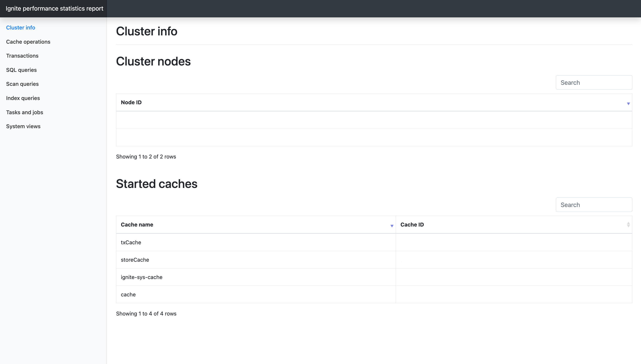The width and height of the screenshot is (641, 364).
Task: Focus the Started caches search field
Action: tap(594, 205)
